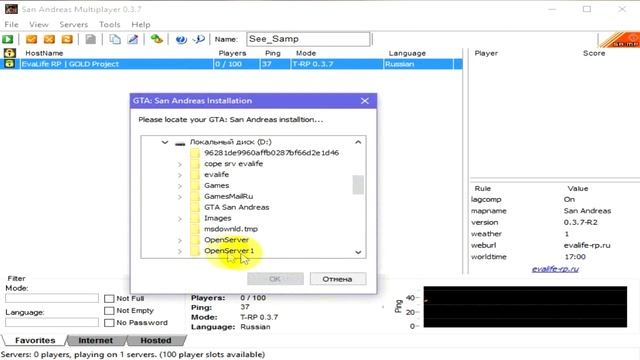Click the blue Help Topics icon
Screen dimensions: 640x360
181,39
